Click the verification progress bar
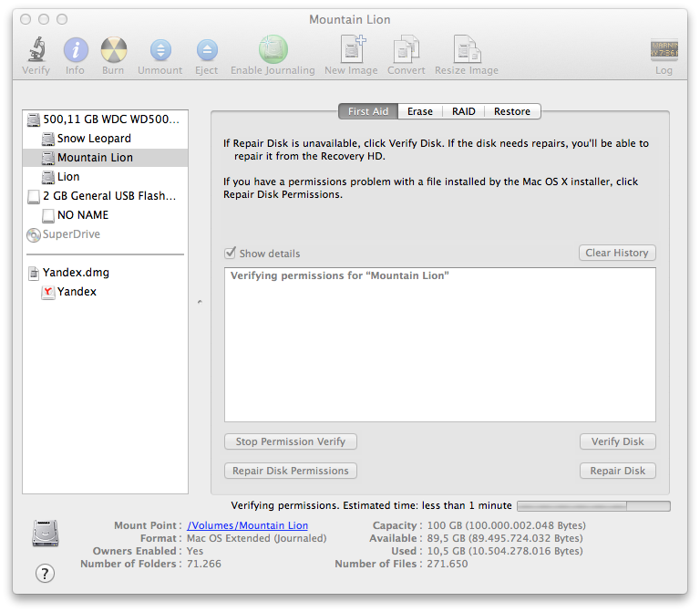Image resolution: width=700 pixels, height=612 pixels. click(592, 505)
